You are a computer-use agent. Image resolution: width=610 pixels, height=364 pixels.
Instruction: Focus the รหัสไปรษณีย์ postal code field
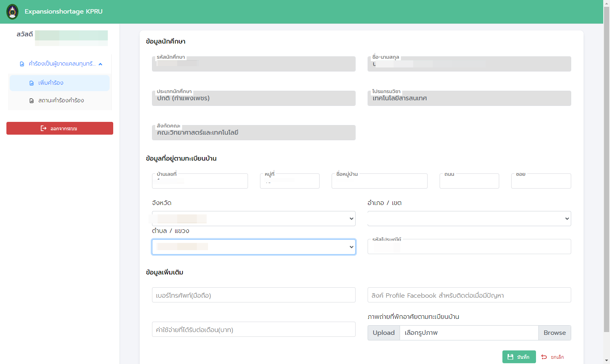469,247
